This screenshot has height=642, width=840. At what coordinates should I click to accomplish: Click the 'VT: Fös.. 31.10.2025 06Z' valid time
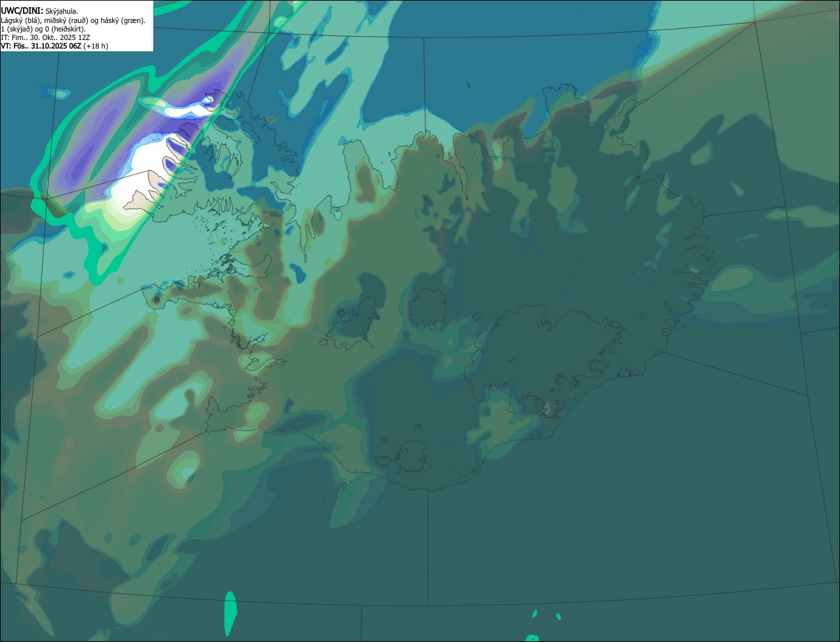pos(41,46)
